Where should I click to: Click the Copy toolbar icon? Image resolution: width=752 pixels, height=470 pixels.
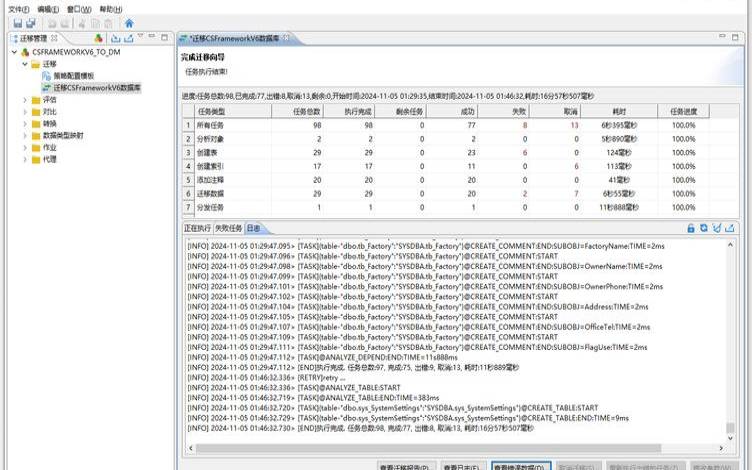(95, 23)
